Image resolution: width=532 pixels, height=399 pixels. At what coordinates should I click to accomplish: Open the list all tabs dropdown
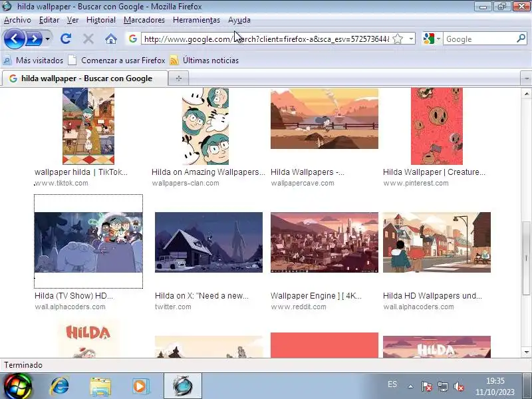point(526,78)
